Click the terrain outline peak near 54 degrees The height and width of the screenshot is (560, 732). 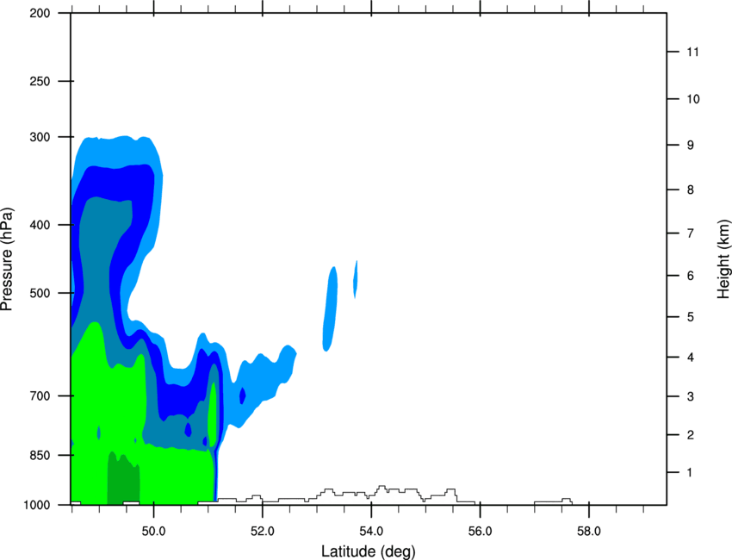point(382,488)
